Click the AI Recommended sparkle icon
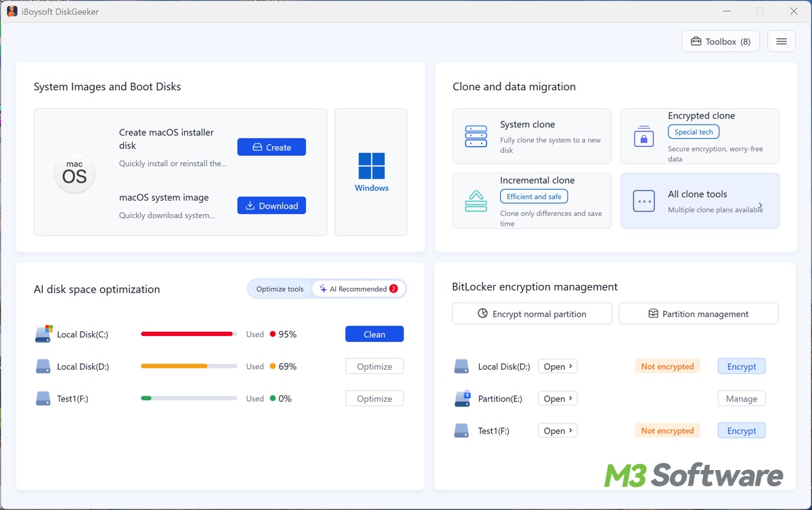Screen dimensions: 812x510 coord(323,289)
